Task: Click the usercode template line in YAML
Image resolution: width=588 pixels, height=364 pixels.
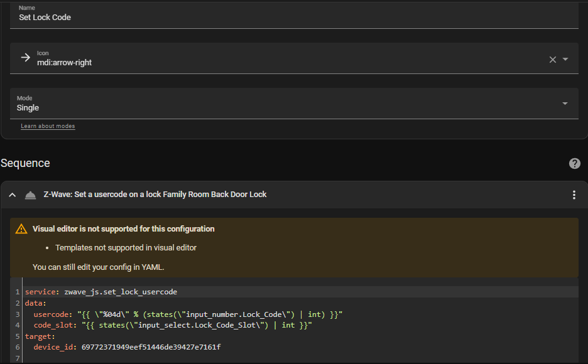Action: tap(187, 314)
